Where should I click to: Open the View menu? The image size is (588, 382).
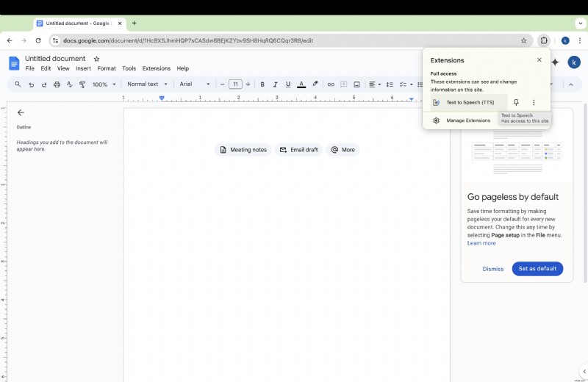coord(63,68)
